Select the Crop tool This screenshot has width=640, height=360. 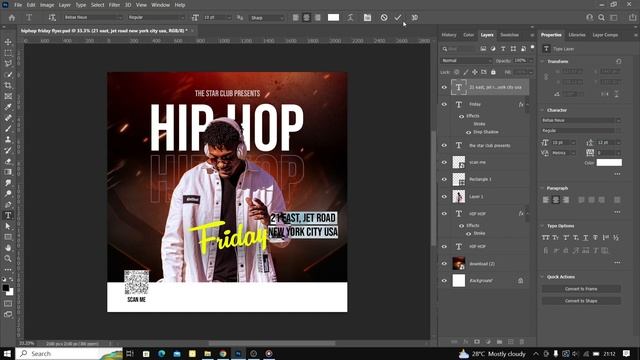coord(8,85)
